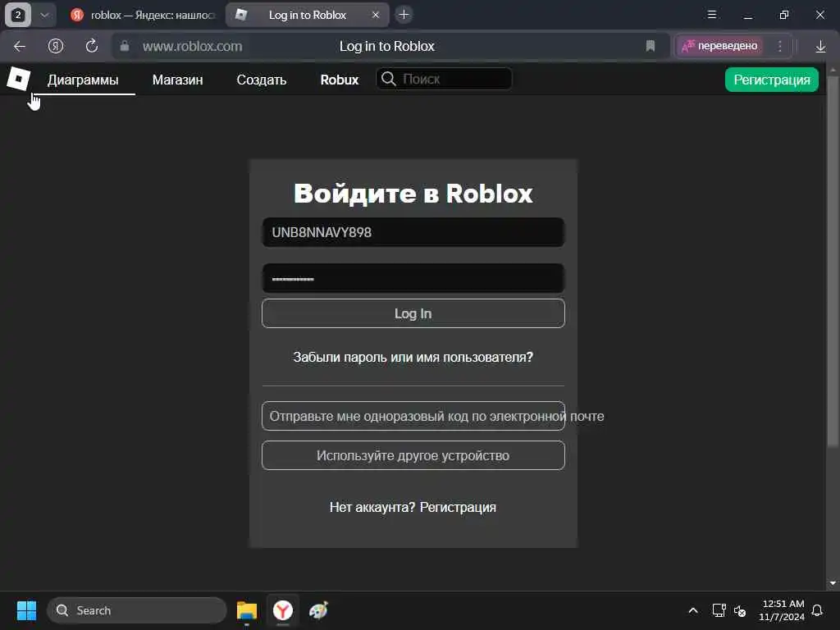Click the network status tray icon
840x630 pixels.
[x=719, y=610]
